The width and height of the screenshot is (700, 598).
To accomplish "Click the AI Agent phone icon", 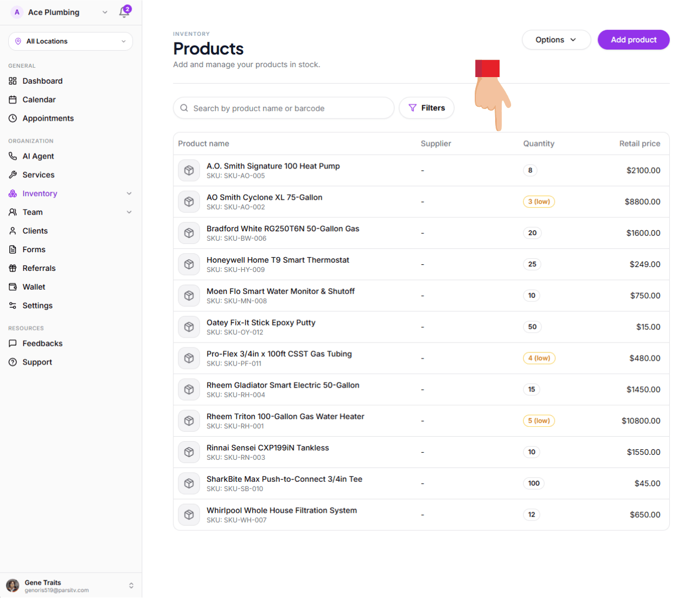I will 13,156.
